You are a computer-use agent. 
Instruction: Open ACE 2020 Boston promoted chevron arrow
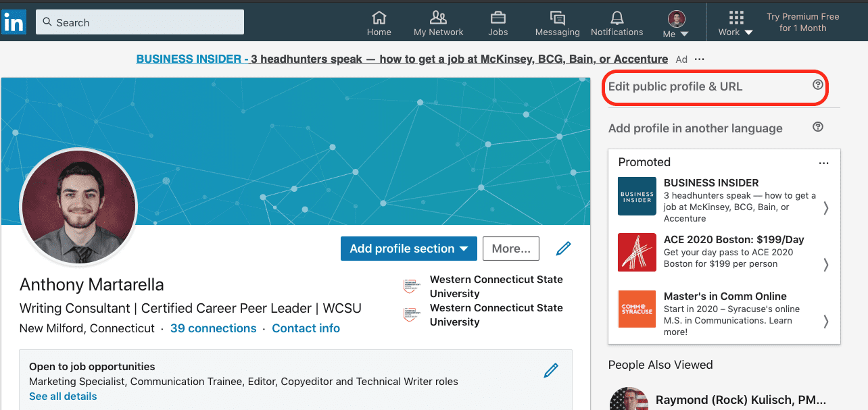[826, 264]
